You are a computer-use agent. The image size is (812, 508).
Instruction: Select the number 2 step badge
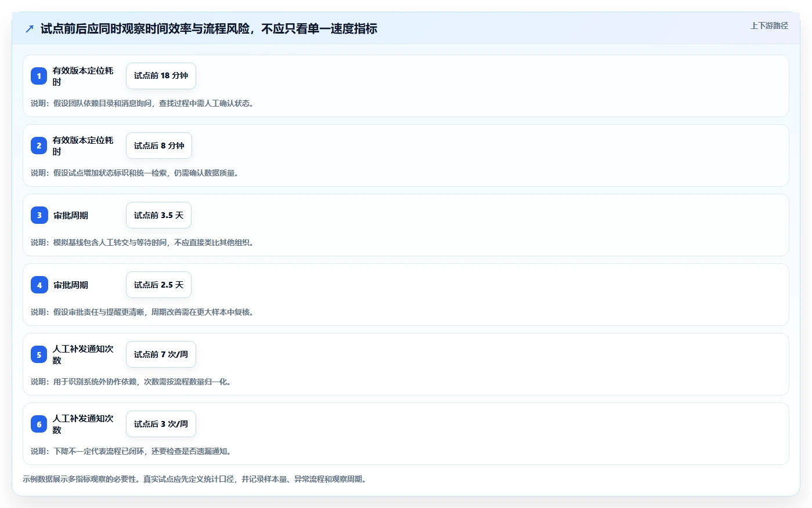pos(39,146)
